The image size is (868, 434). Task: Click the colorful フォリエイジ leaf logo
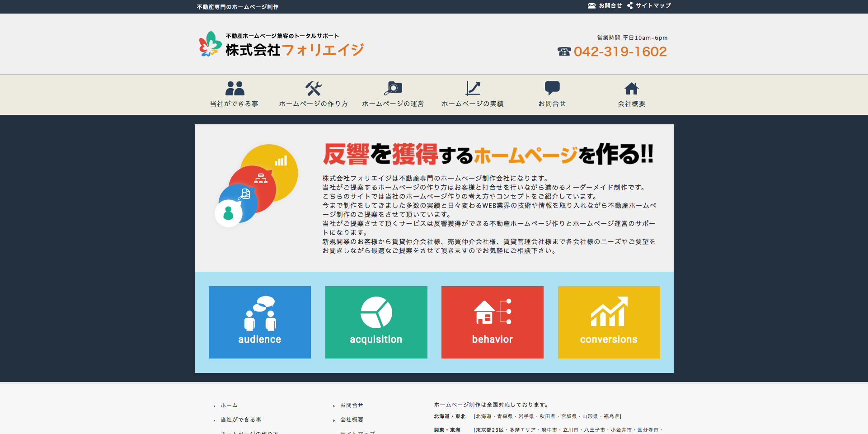(209, 45)
